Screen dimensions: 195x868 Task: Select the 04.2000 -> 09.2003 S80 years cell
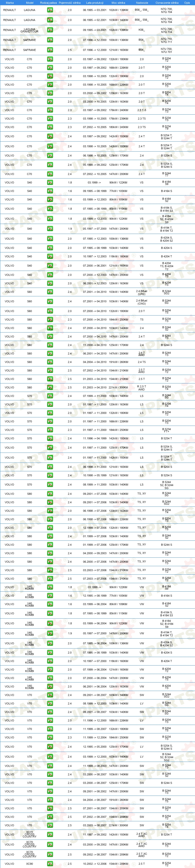coord(95,553)
